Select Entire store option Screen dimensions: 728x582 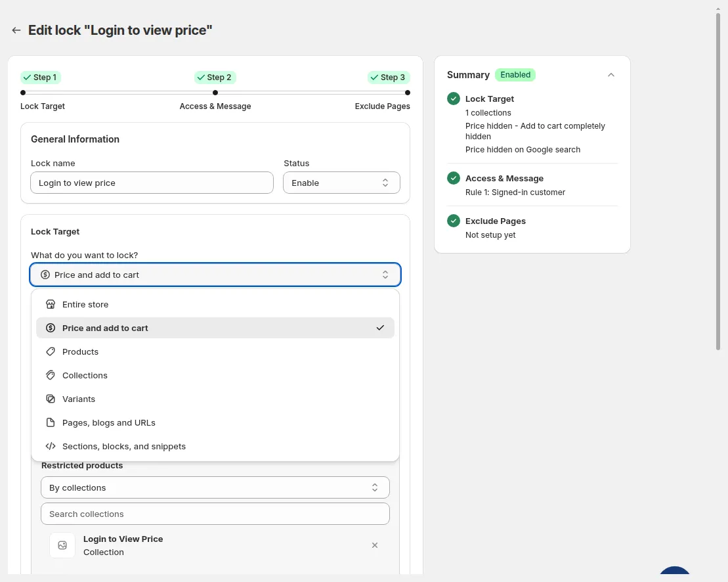pyautogui.click(x=215, y=304)
